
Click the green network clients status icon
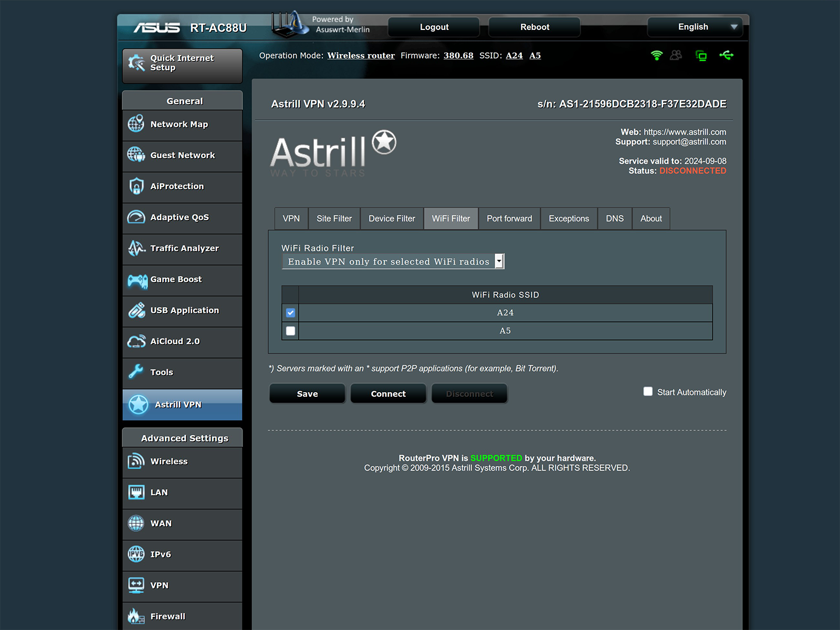(x=701, y=56)
